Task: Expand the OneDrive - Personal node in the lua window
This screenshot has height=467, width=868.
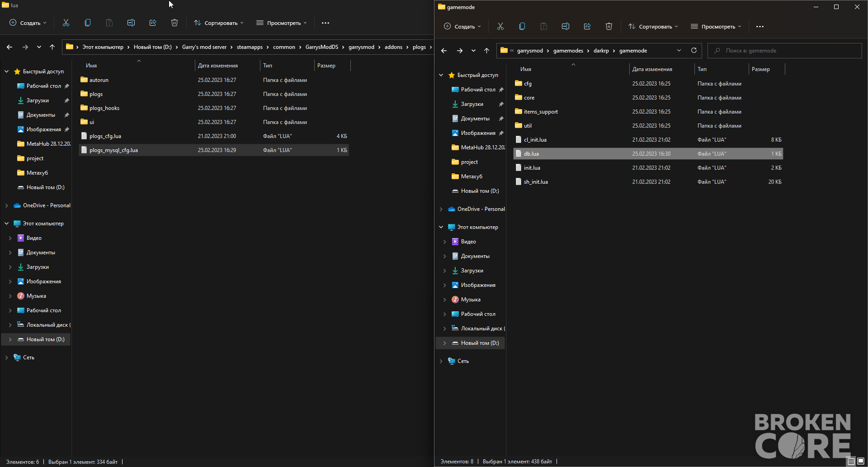Action: tap(6, 205)
